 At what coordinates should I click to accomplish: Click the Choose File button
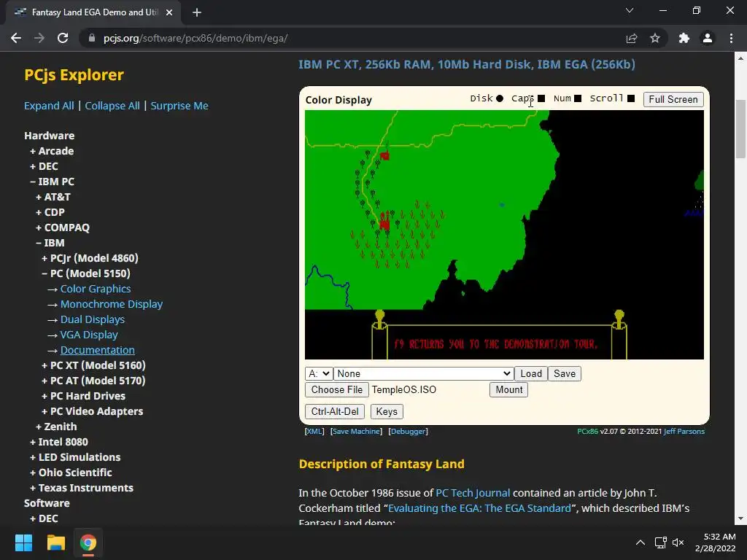tap(337, 389)
